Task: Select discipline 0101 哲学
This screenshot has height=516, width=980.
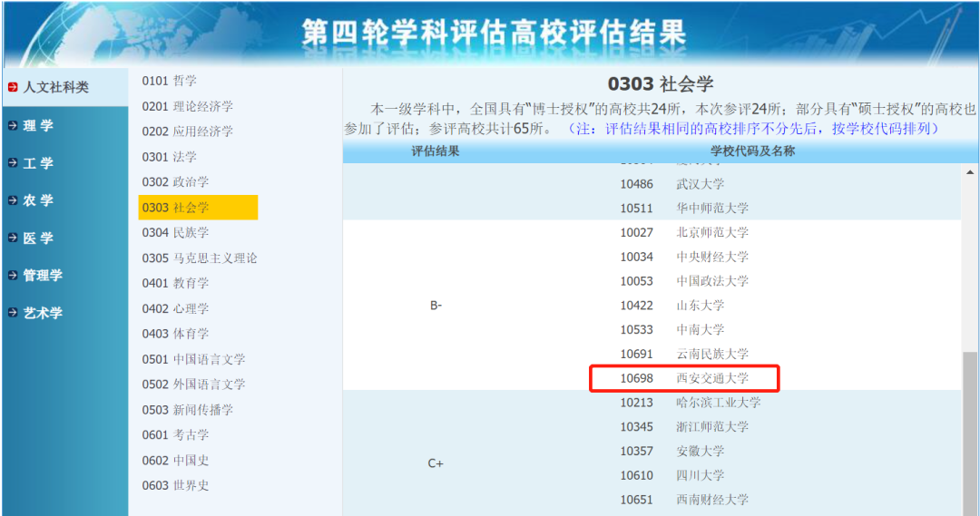Action: pyautogui.click(x=170, y=81)
